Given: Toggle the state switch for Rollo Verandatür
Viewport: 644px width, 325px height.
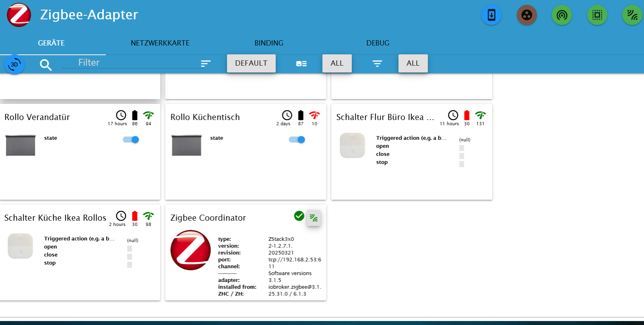Looking at the screenshot, I should [131, 140].
